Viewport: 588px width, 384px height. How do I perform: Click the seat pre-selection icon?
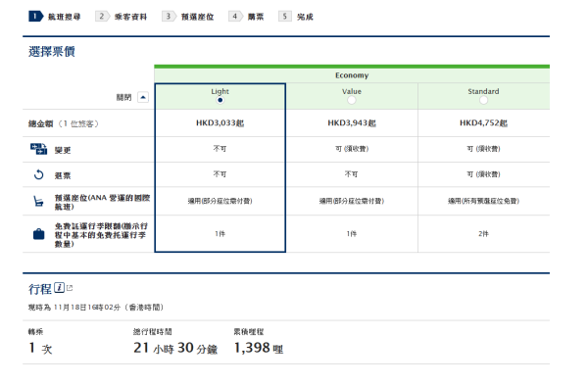tap(38, 202)
